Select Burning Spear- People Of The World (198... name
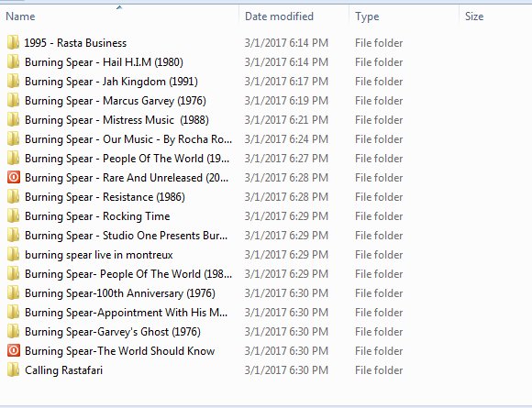Viewport: 532px width, 408px height. point(128,274)
